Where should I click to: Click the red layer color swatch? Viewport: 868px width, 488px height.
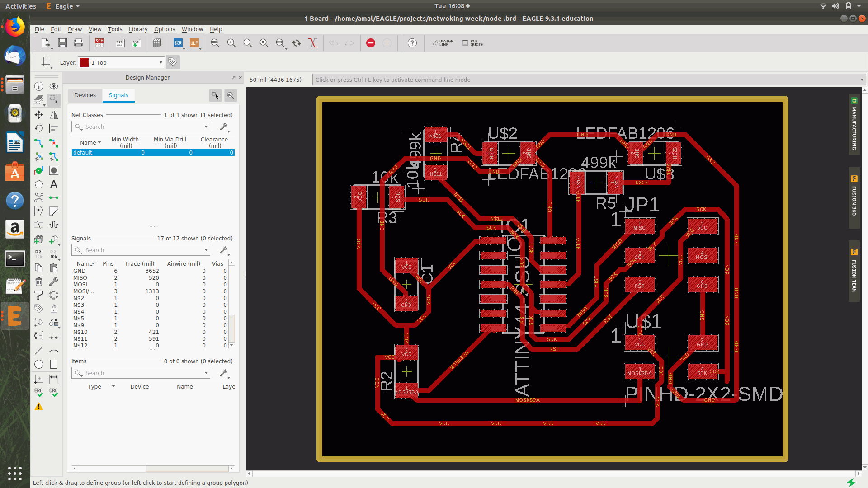point(84,63)
